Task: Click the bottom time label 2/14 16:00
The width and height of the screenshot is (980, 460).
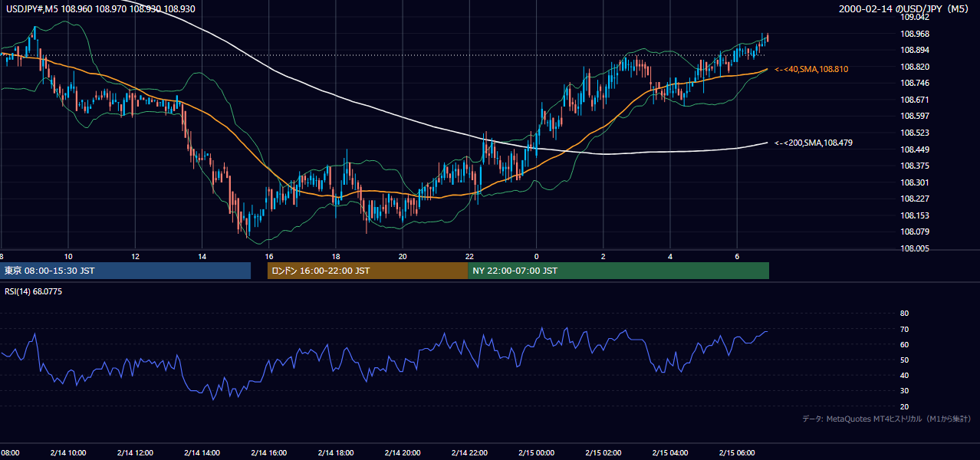Action: (269, 452)
